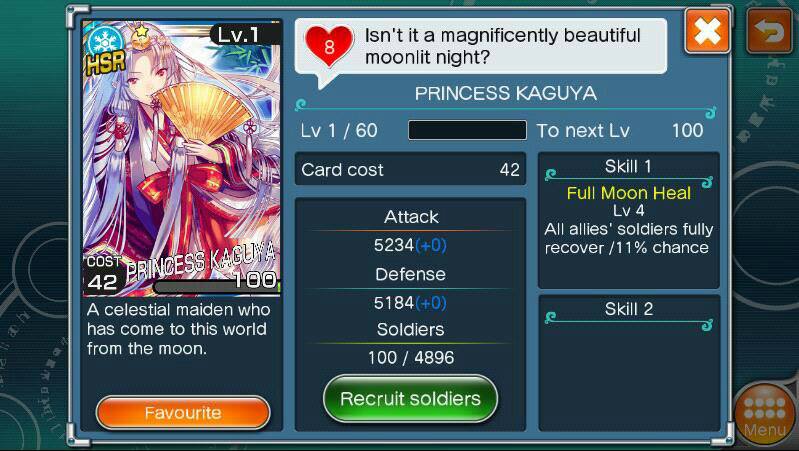The height and width of the screenshot is (451, 799).
Task: Tap the COST 42 badge on the card
Action: click(103, 274)
